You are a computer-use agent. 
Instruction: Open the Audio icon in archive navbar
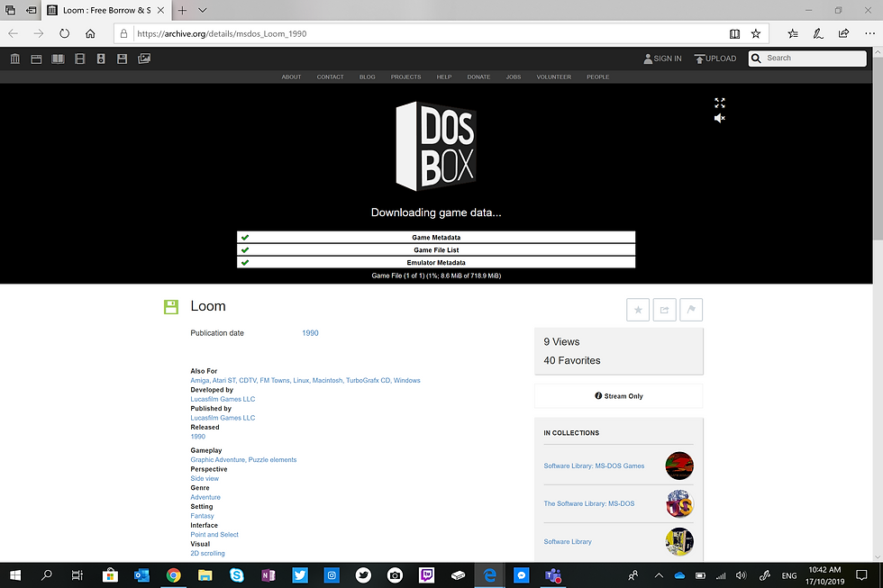coord(101,59)
